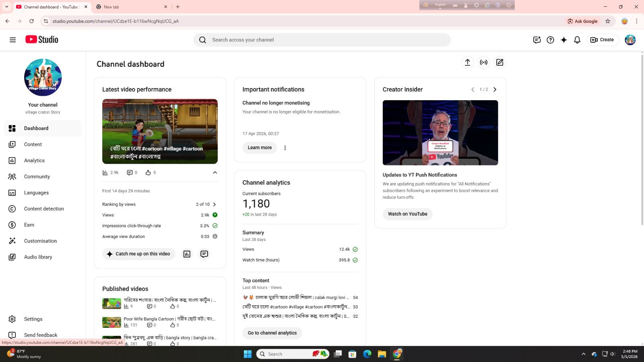Click the YouTube Studio logo
Screen dimensions: 644x362
click(x=42, y=39)
